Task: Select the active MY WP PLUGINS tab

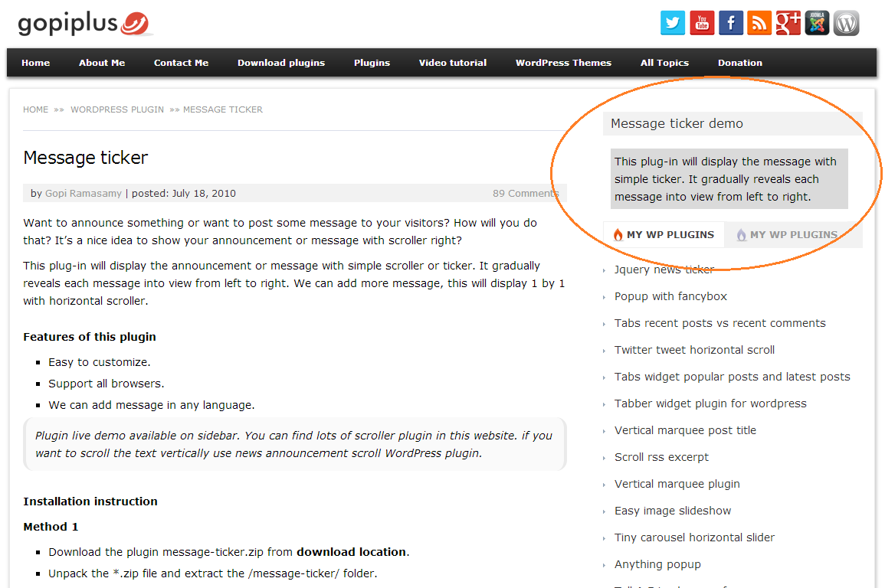Action: [x=664, y=234]
